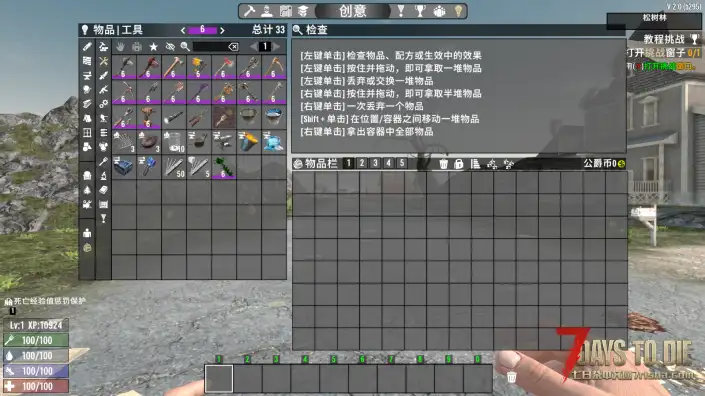Click the stack-all-to-container icon

492,164
